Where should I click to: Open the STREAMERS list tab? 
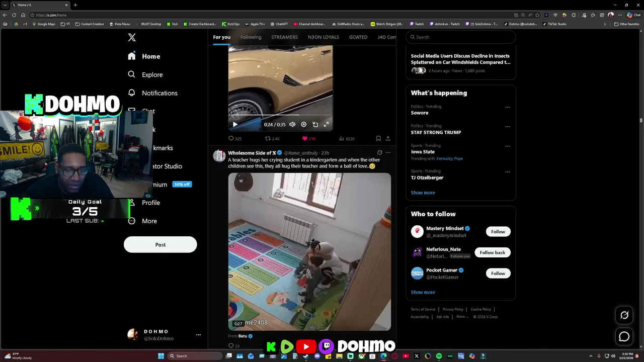(x=284, y=37)
